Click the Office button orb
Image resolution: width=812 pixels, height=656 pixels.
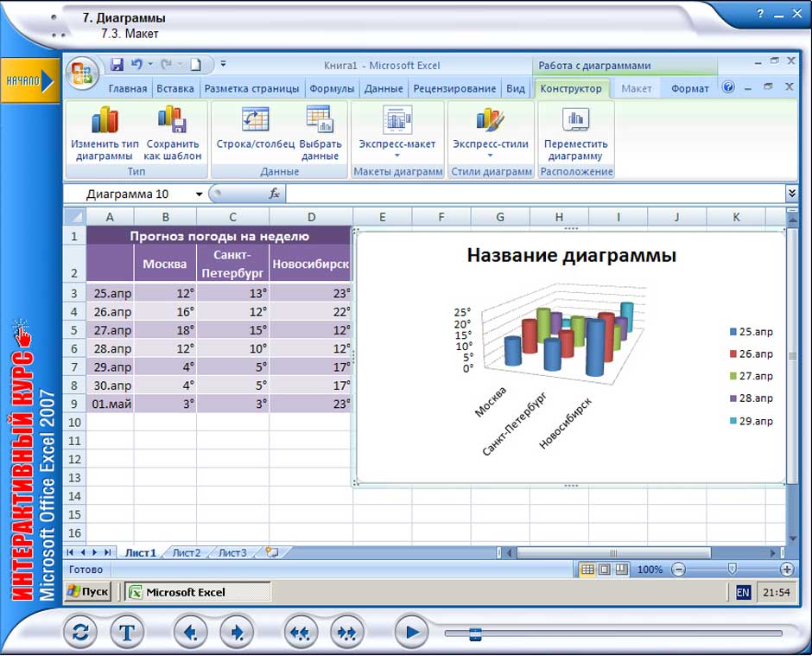[83, 71]
